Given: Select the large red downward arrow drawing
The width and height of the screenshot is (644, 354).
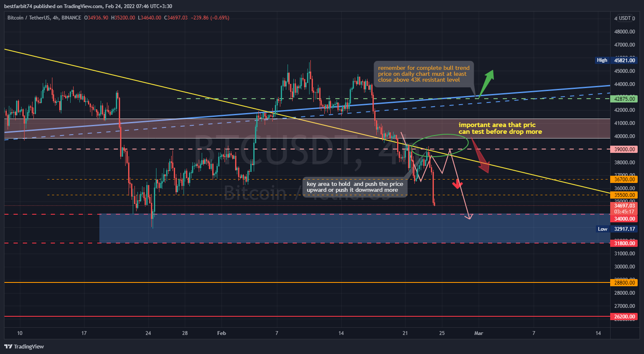Looking at the screenshot, I should pyautogui.click(x=480, y=156).
